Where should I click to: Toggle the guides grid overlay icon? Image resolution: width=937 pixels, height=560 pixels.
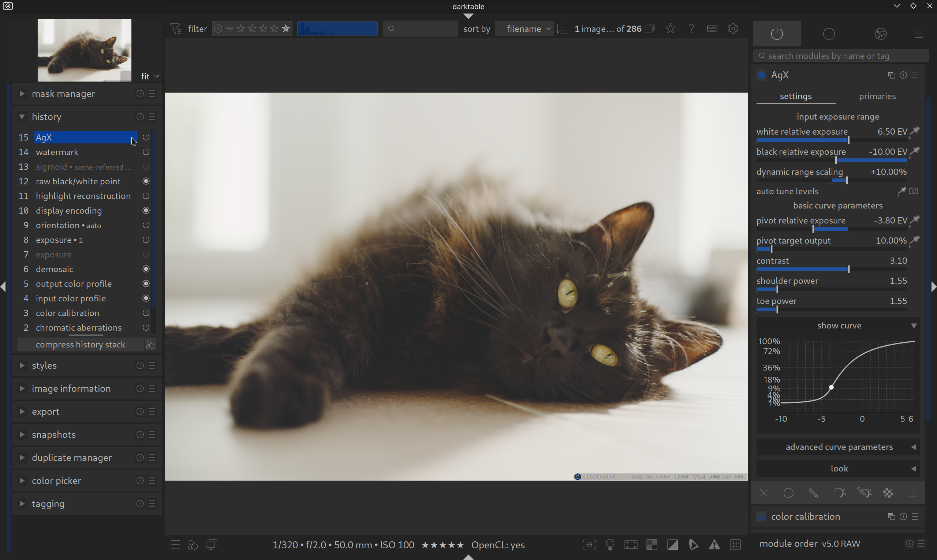[735, 545]
